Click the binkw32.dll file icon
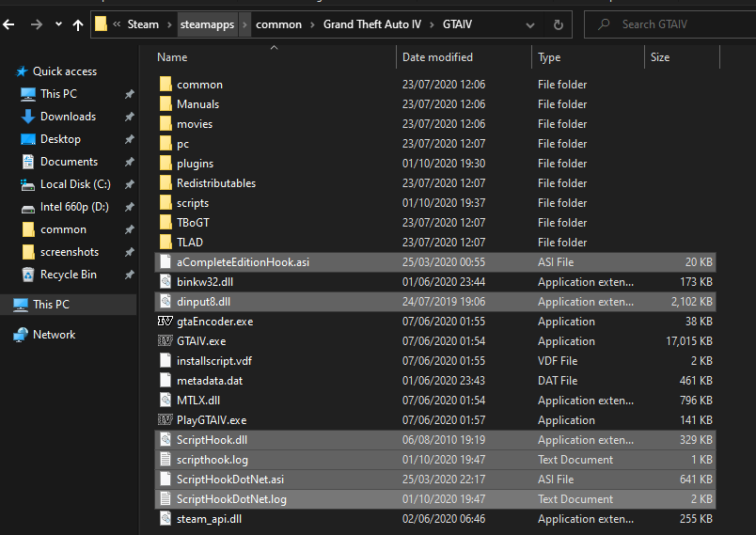 click(165, 282)
